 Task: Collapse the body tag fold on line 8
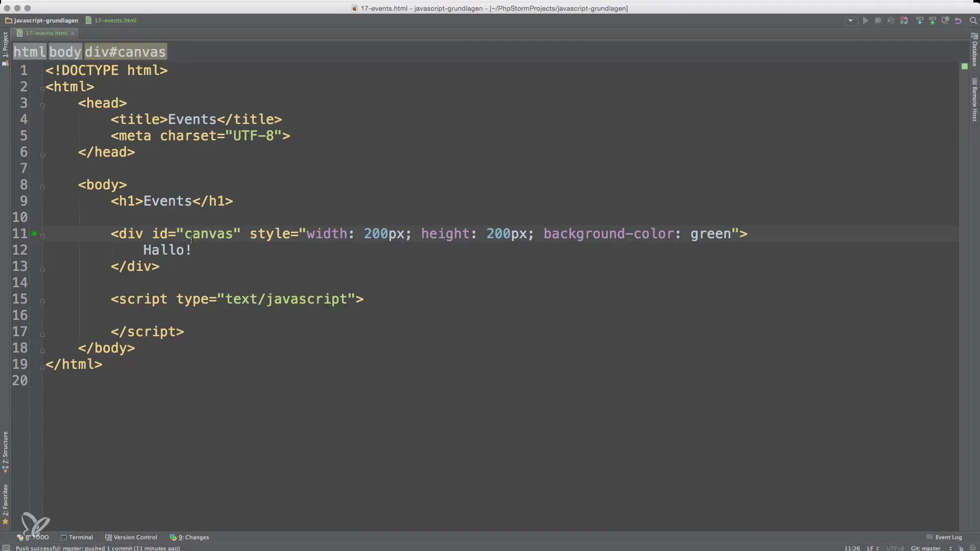tap(42, 187)
